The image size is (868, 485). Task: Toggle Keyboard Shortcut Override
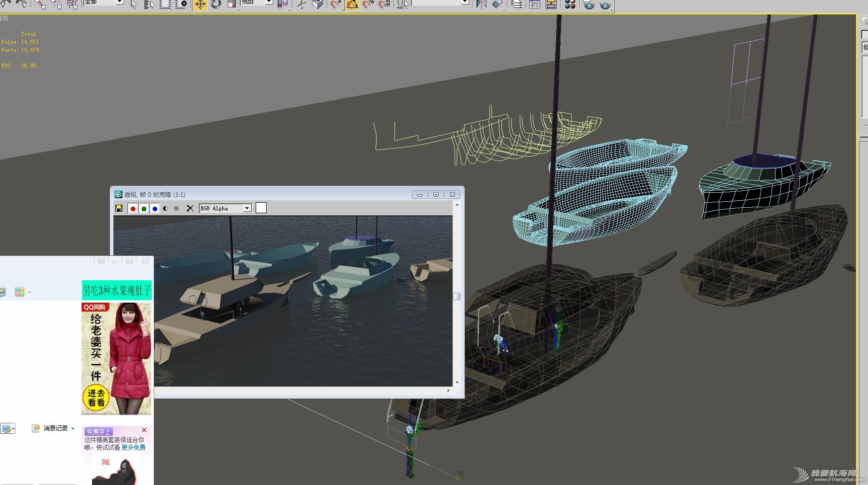tap(317, 4)
